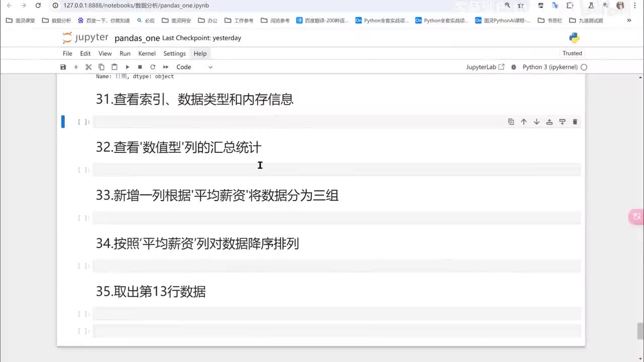
Task: Click the empty cell under heading 32
Action: pos(337,170)
